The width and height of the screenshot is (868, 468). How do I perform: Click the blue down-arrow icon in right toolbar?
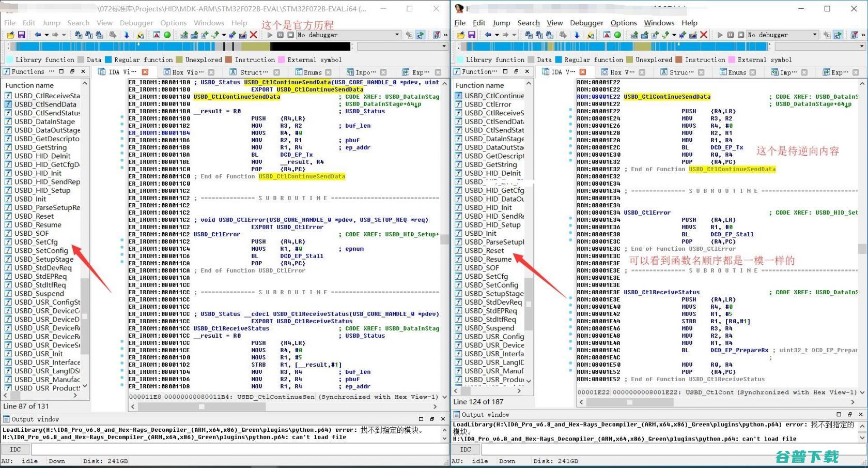[577, 35]
